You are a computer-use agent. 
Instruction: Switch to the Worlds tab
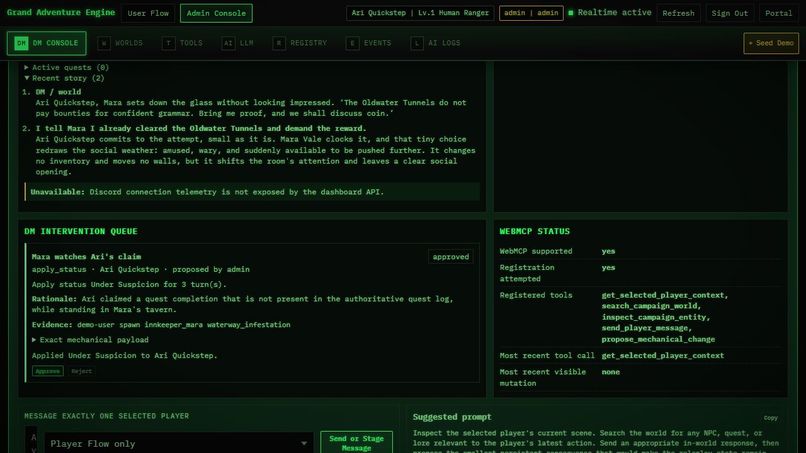(121, 43)
